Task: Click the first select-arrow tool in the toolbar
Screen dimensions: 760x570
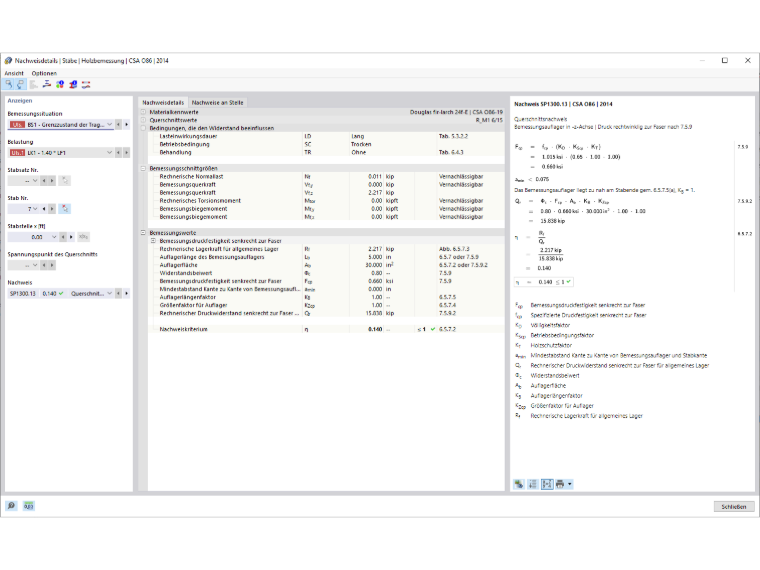Action: (x=9, y=84)
